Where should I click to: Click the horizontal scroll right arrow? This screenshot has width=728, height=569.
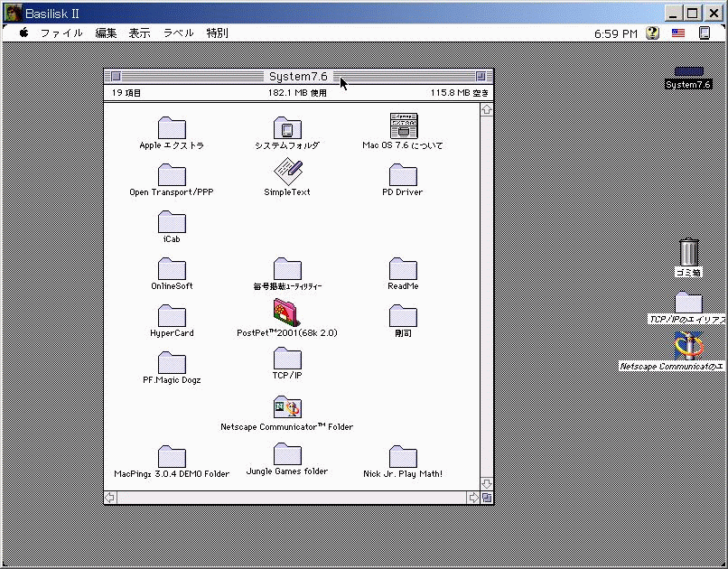473,498
